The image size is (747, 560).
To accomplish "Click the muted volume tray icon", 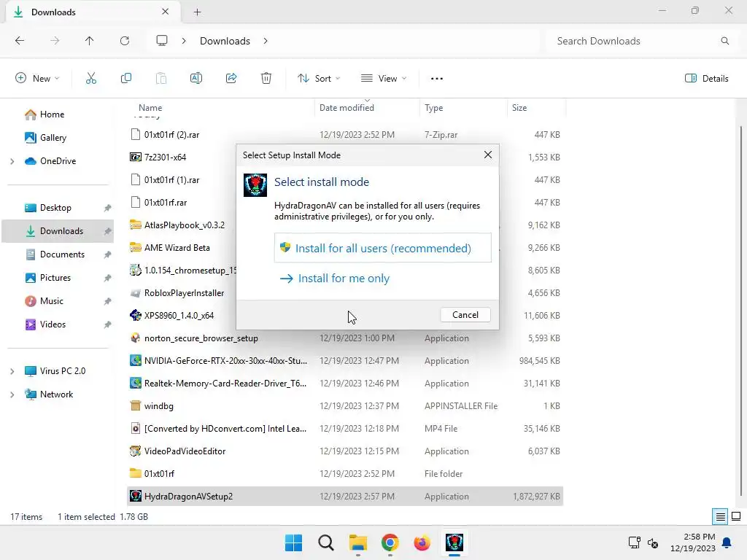I will 653,542.
